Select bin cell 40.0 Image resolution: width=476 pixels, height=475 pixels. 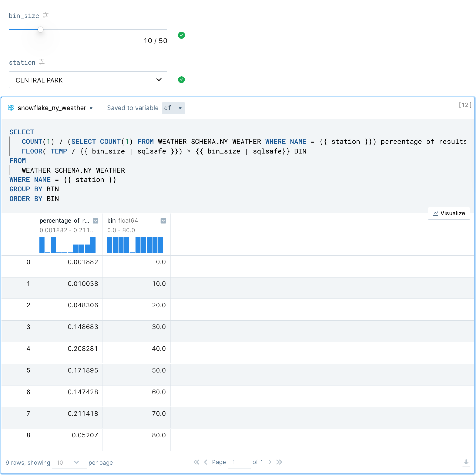pos(159,348)
